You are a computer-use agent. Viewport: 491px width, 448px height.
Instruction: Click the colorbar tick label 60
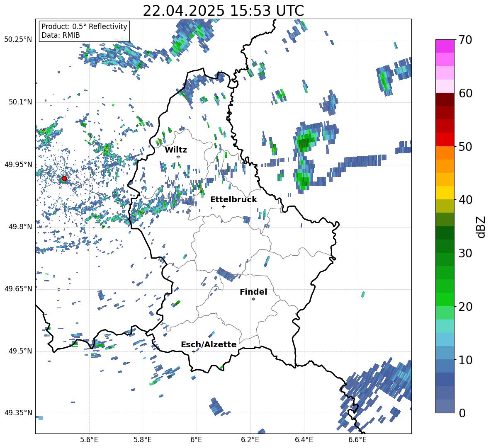click(x=465, y=93)
